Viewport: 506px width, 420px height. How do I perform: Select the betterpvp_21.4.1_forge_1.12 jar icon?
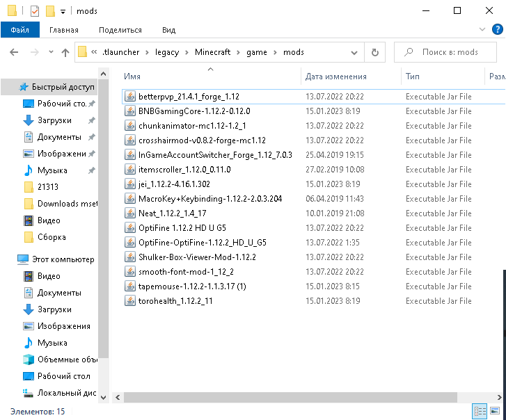point(130,97)
